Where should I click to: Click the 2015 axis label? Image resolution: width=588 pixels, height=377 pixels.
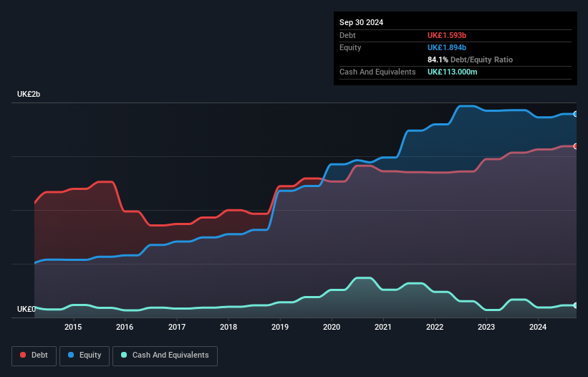(73, 327)
